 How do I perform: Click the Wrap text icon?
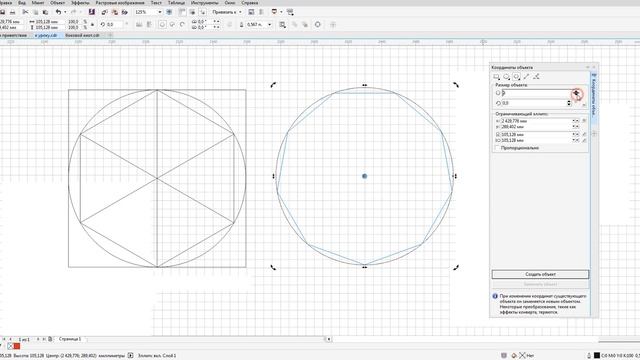282,24
